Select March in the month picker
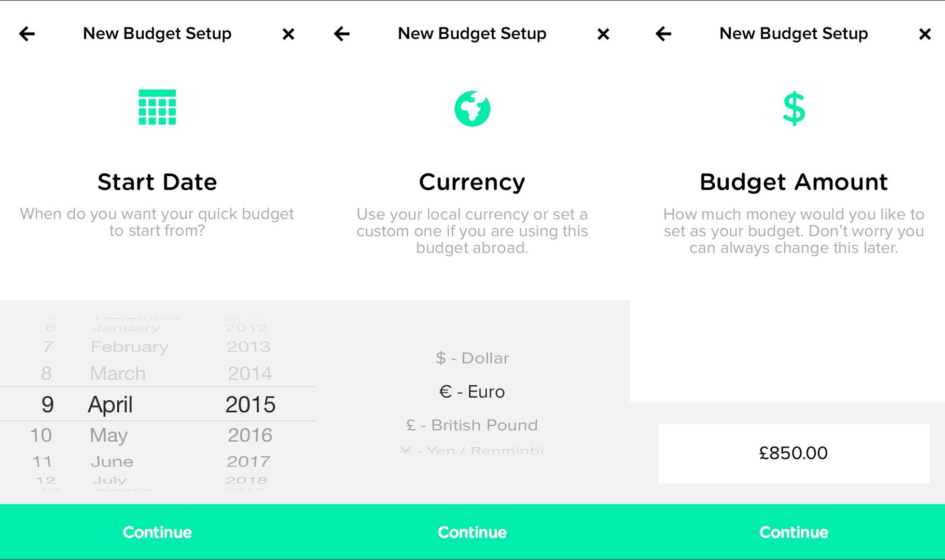 point(118,373)
